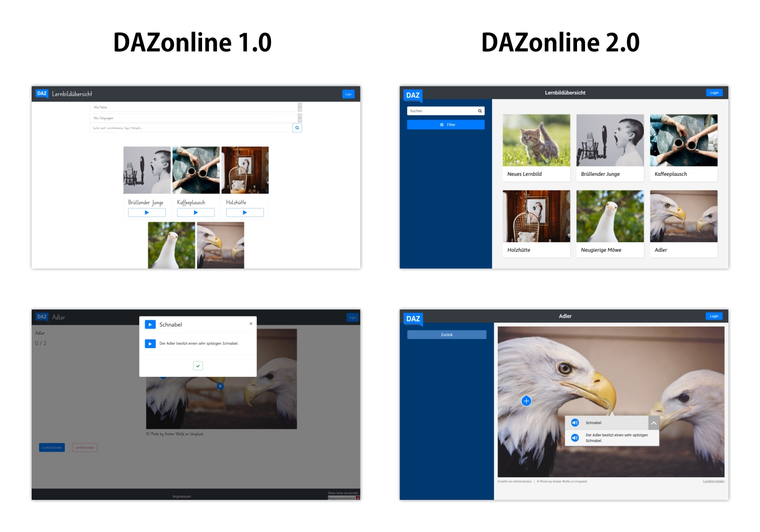This screenshot has height=532, width=760.
Task: Play the Holzhütte card in 1.0 overview
Action: pyautogui.click(x=245, y=212)
